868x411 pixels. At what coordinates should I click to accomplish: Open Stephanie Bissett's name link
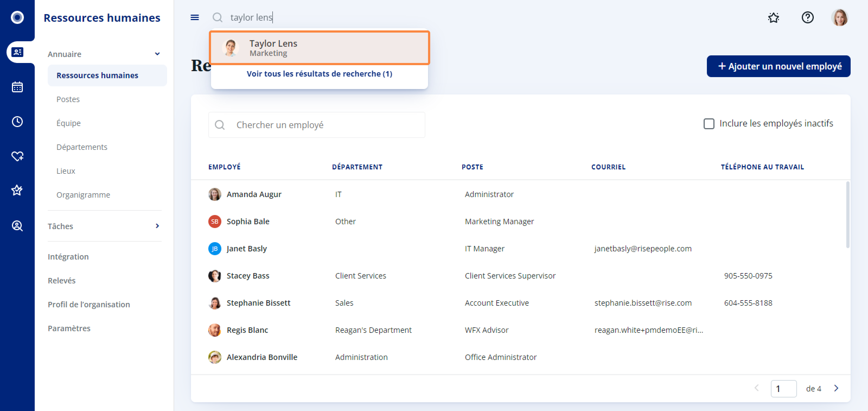[x=259, y=303]
